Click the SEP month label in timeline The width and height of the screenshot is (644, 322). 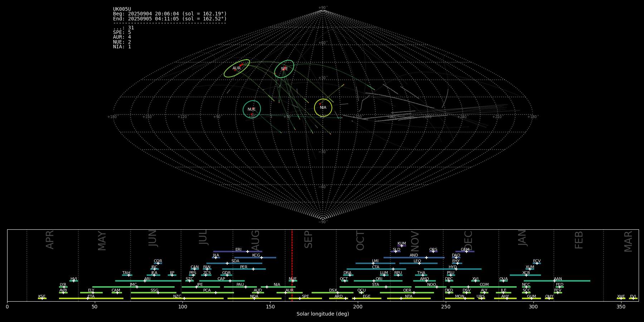coord(308,239)
